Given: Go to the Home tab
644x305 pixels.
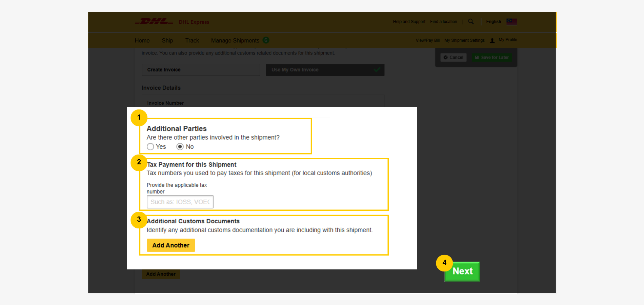Looking at the screenshot, I should (142, 41).
